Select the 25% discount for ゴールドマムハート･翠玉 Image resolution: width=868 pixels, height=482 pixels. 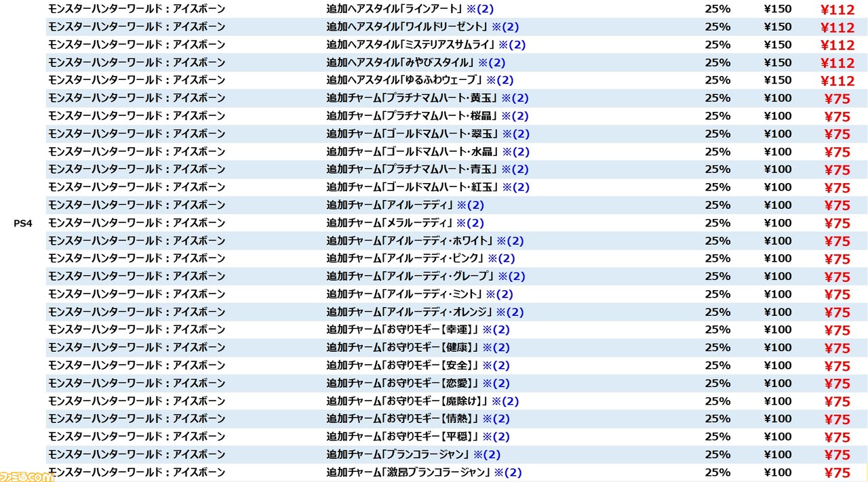point(717,134)
